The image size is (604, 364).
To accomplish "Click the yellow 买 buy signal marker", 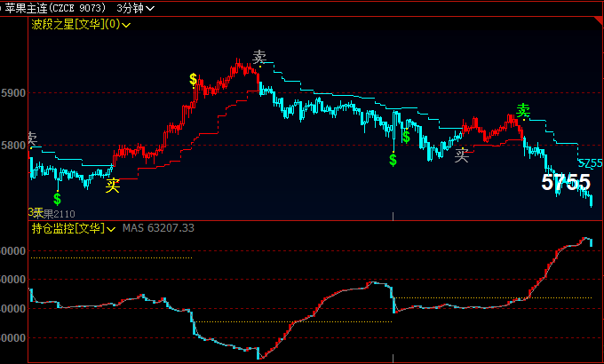I will point(113,186).
